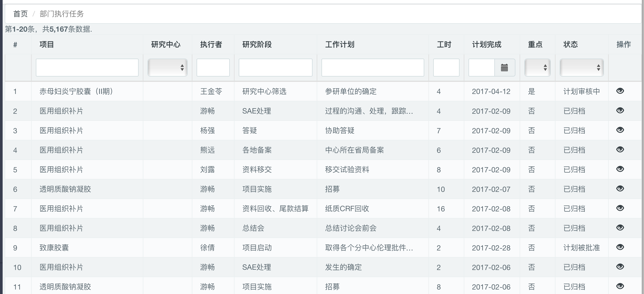Image resolution: width=644 pixels, height=294 pixels.
Task: View row 9 致康胶囊 task details
Action: tap(620, 247)
